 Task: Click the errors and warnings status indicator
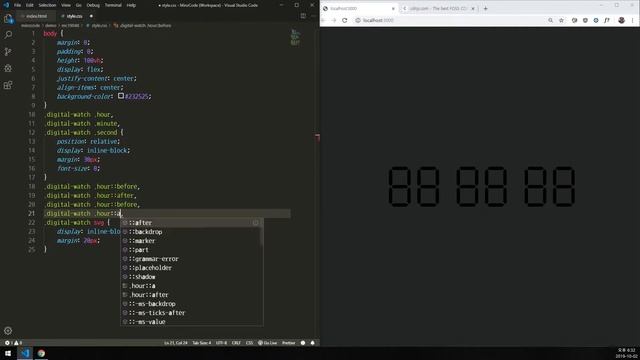pos(13,343)
